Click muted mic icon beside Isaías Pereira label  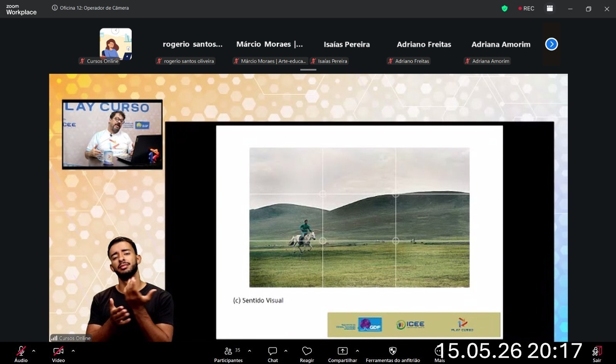click(313, 61)
